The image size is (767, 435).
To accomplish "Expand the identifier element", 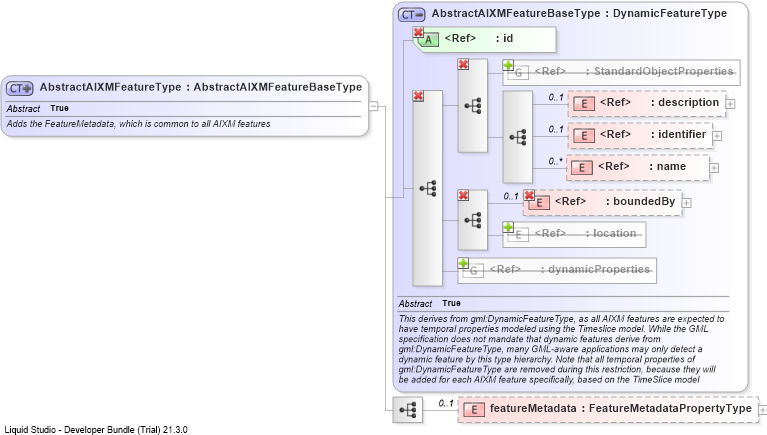I will pyautogui.click(x=717, y=136).
